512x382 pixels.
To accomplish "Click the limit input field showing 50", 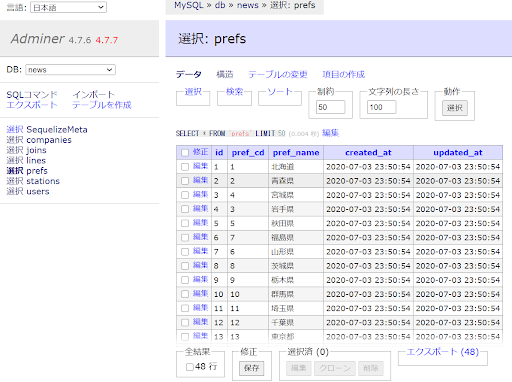I will click(330, 107).
